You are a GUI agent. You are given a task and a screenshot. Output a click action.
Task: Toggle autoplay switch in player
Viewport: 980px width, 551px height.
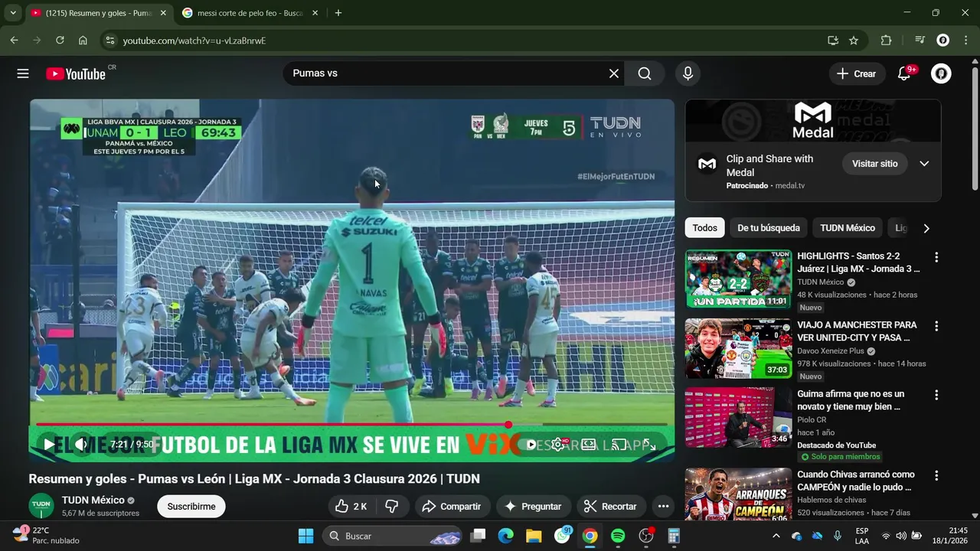(x=528, y=444)
